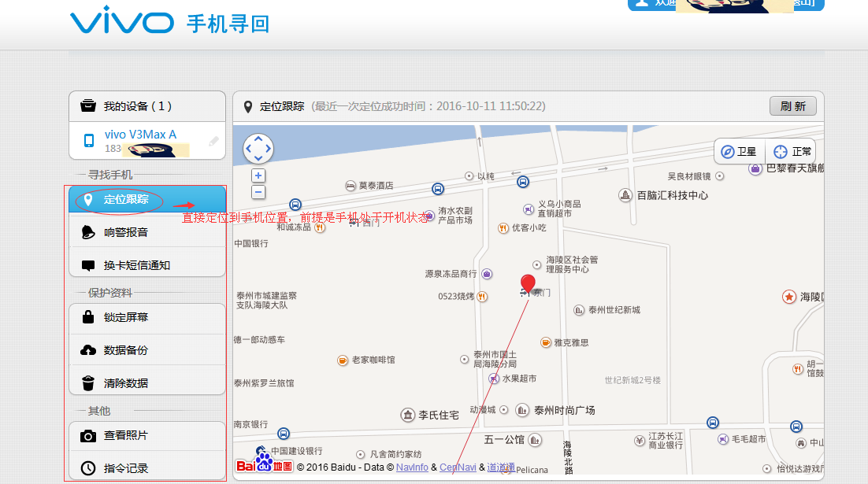
Task: Expand the 我的设备 my devices panel
Action: point(126,104)
